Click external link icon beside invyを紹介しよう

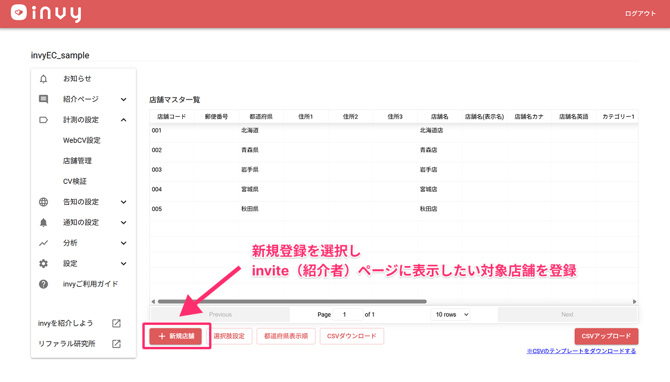(116, 323)
